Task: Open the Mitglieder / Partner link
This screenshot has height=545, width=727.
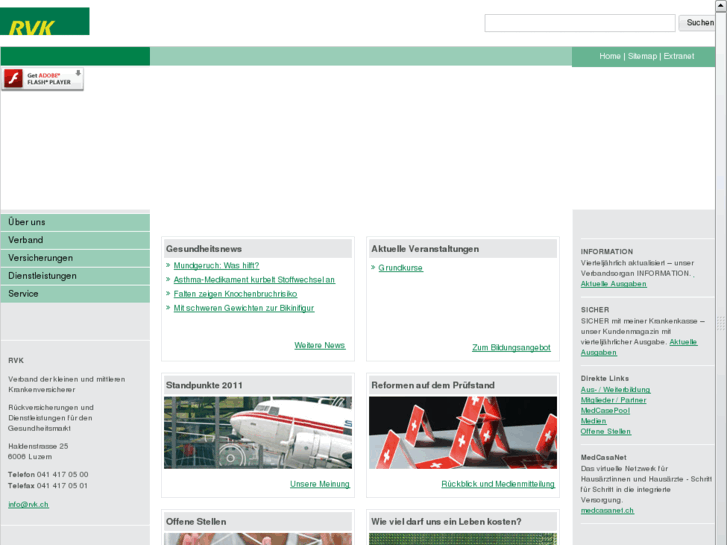Action: tap(613, 400)
